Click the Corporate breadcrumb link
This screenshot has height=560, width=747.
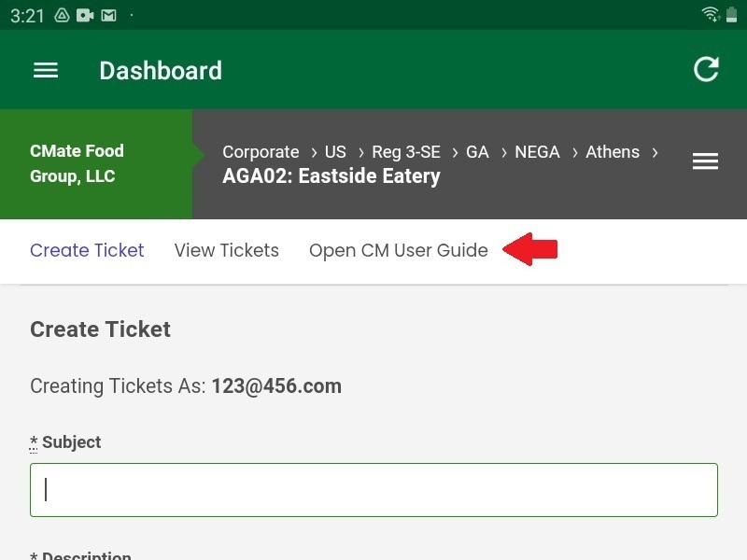(261, 152)
